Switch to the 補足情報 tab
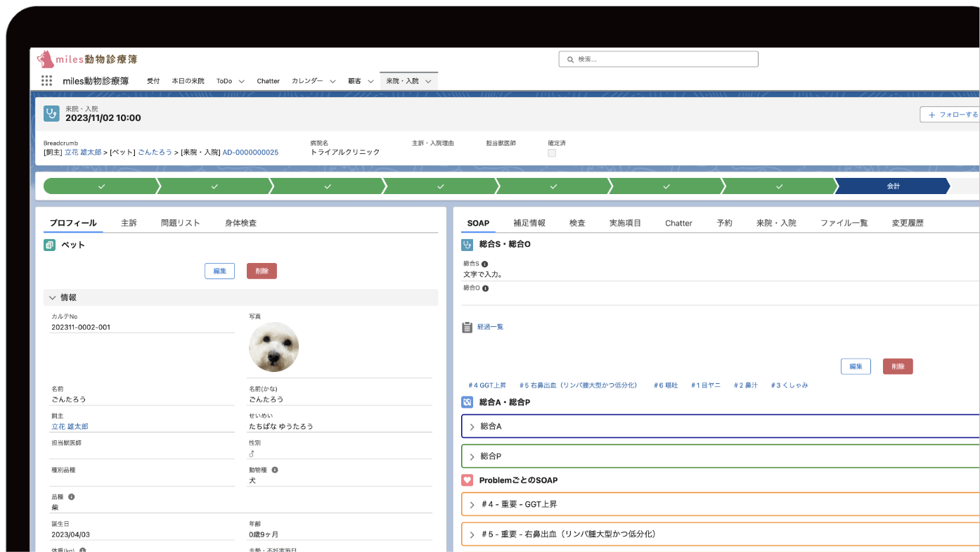Image resolution: width=980 pixels, height=552 pixels. [529, 223]
